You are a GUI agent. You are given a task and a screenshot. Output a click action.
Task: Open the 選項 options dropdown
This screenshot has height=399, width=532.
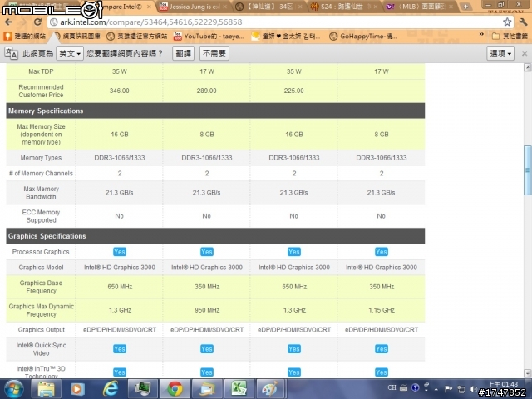tap(500, 53)
